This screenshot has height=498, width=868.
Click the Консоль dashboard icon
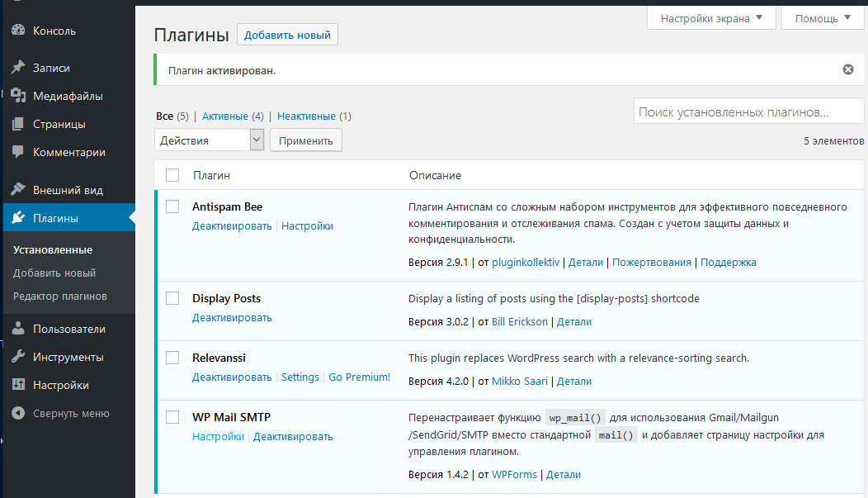[x=18, y=31]
